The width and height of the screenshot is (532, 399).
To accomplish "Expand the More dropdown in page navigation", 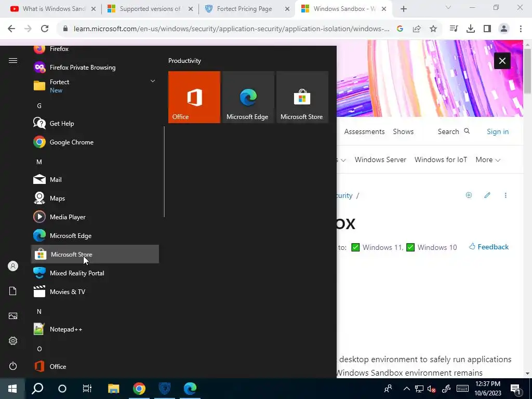I will point(488,160).
